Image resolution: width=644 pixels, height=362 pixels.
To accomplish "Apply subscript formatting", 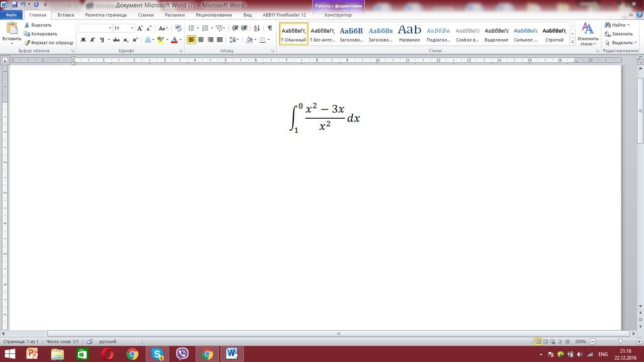I will point(126,40).
